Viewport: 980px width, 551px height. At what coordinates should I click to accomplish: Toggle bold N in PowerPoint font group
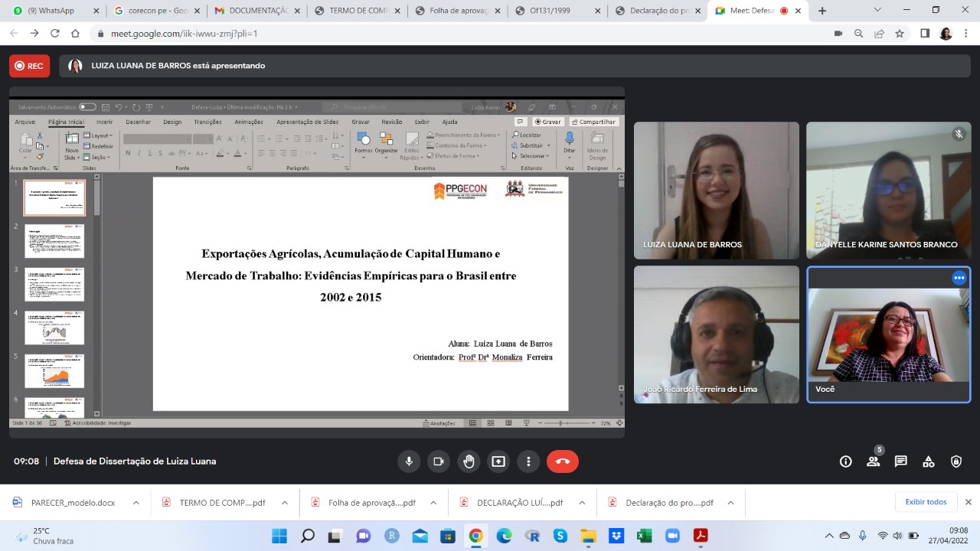[128, 153]
